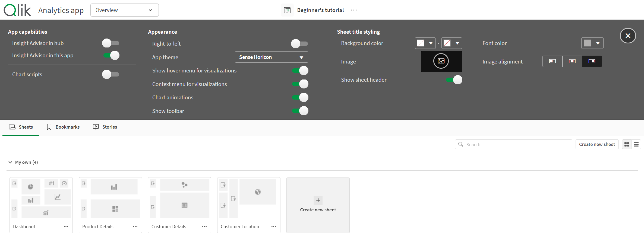644x245 pixels.
Task: Switch sheet list to list view
Action: (636, 144)
